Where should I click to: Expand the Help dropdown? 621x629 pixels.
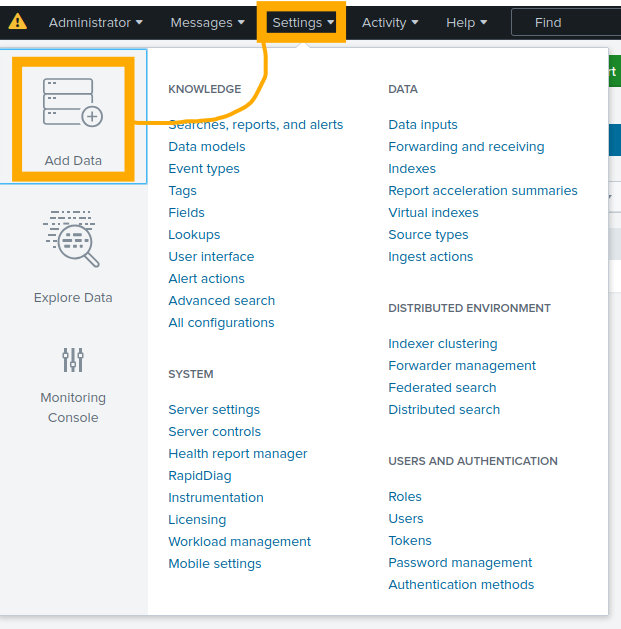[x=467, y=23]
